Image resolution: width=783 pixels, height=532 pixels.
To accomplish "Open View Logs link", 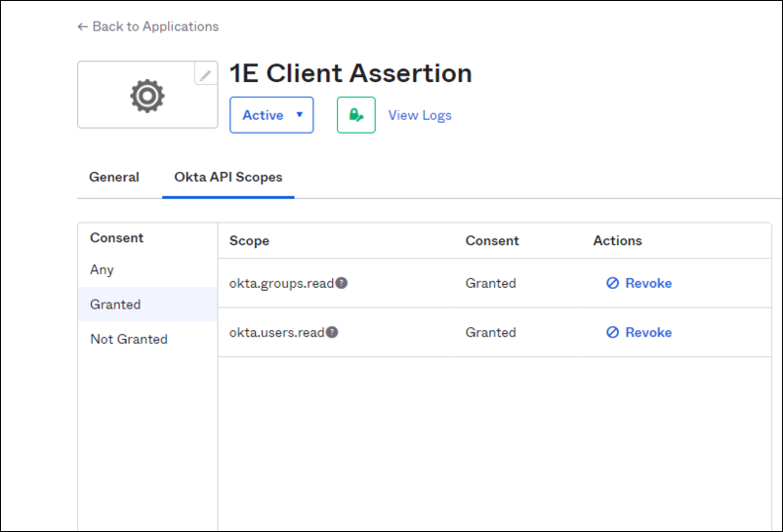I will click(420, 115).
